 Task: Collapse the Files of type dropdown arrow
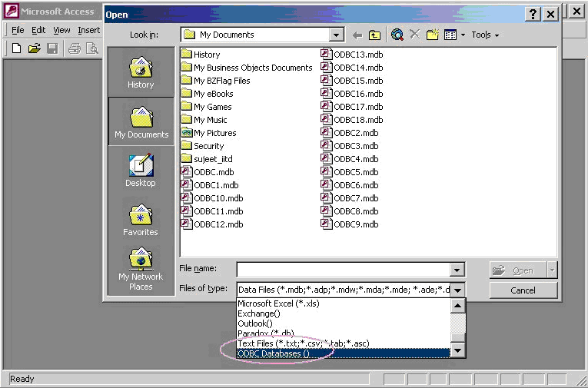[x=457, y=290]
